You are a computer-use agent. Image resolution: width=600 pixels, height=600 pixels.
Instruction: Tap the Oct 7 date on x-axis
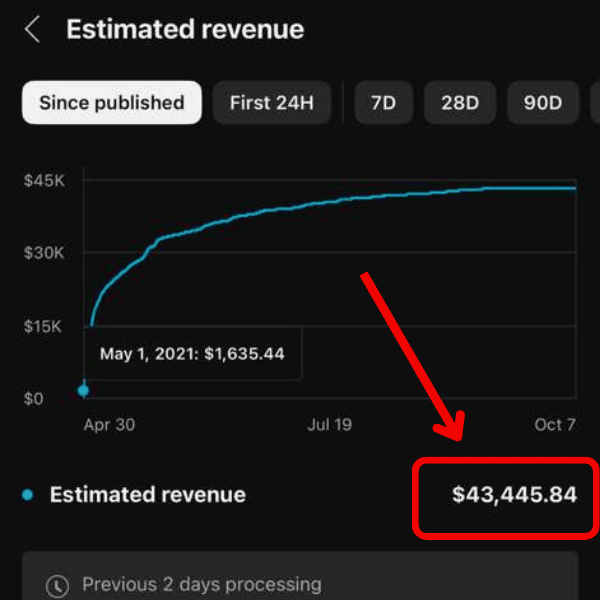click(554, 425)
